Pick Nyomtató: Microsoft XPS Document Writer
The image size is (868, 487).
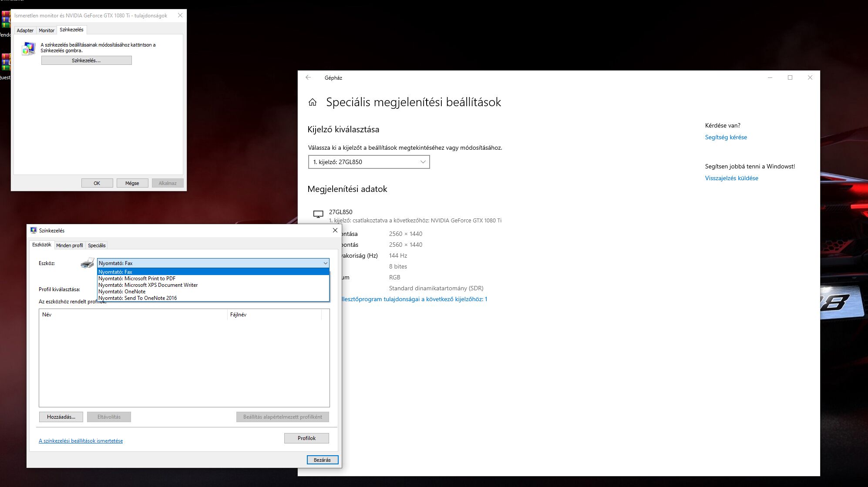pos(148,285)
